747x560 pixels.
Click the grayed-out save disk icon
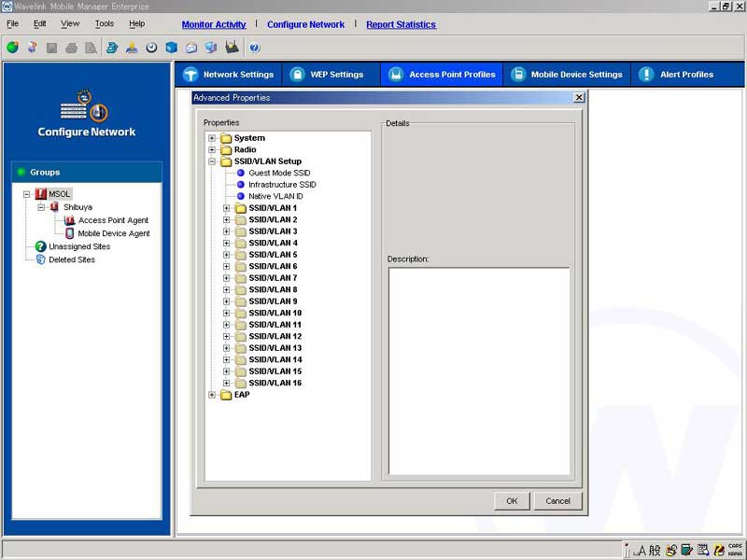[52, 48]
